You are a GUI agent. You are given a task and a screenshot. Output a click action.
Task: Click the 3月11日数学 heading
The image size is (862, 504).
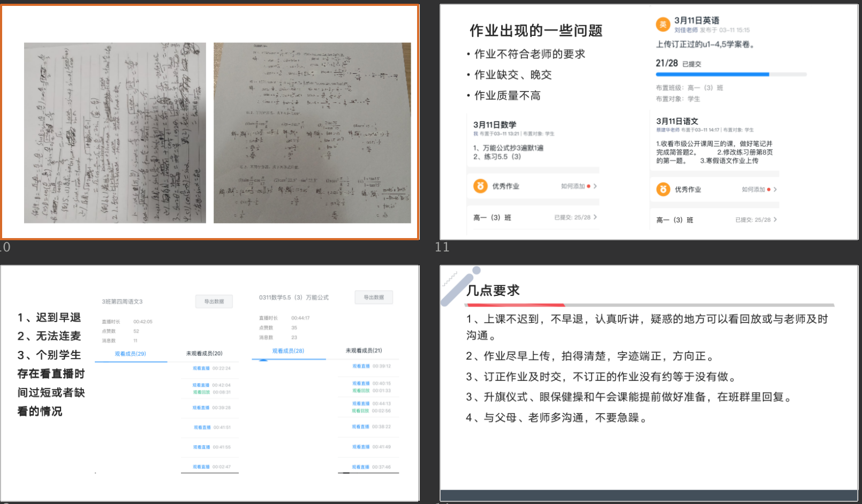click(495, 125)
